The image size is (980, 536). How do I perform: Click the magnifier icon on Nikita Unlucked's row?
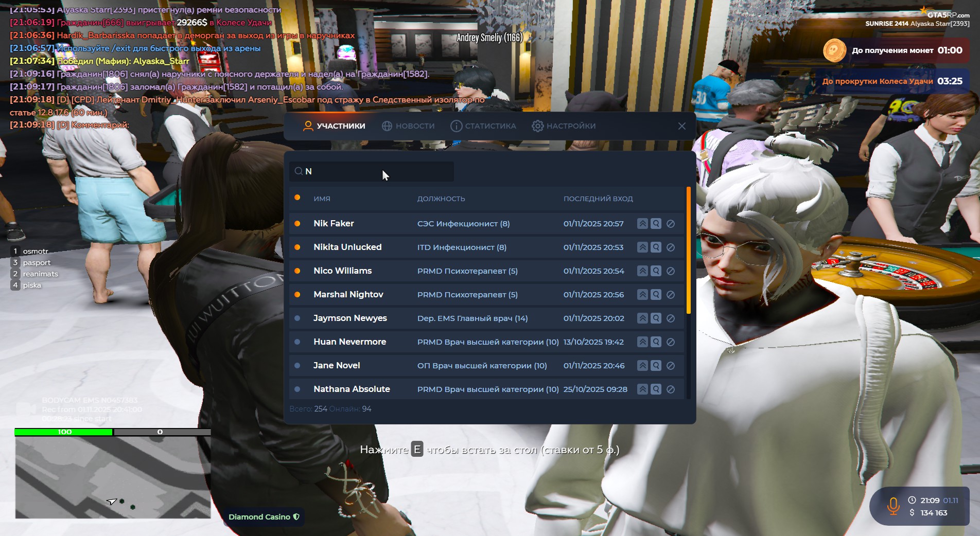coord(656,247)
